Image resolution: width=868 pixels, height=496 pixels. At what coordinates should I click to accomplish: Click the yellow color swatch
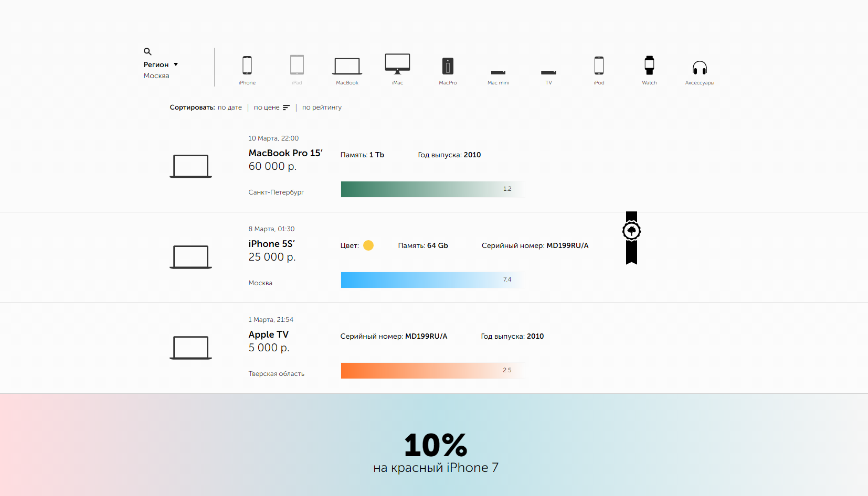click(x=368, y=245)
